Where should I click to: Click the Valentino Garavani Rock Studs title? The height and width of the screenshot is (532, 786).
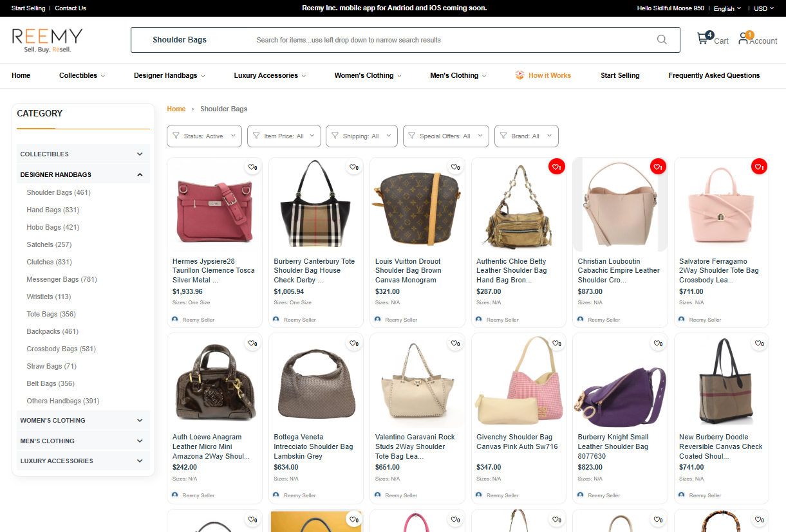click(415, 446)
